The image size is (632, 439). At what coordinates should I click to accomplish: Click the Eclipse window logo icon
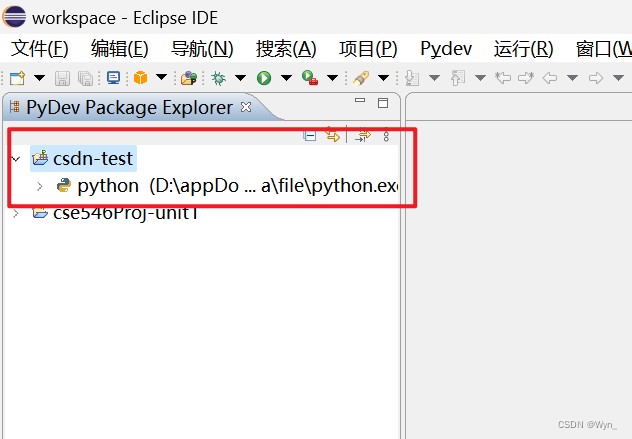point(14,17)
